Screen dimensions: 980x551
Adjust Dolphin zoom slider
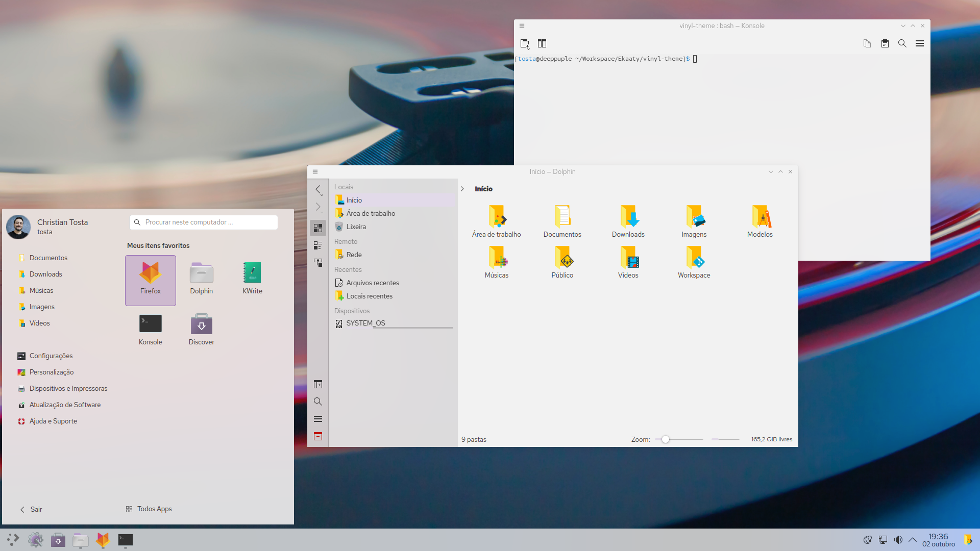pos(679,440)
